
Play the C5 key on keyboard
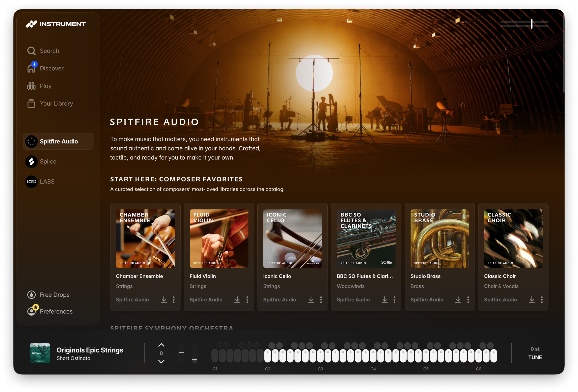[426, 355]
